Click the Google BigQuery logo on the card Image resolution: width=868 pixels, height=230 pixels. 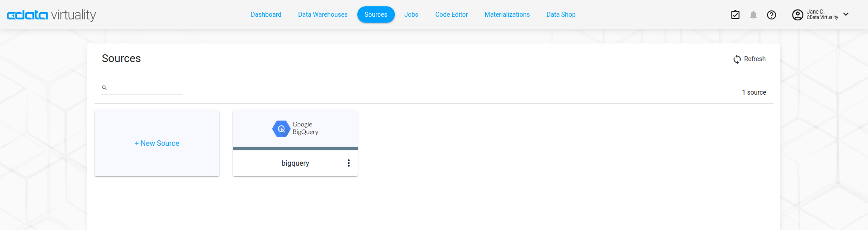(x=295, y=129)
